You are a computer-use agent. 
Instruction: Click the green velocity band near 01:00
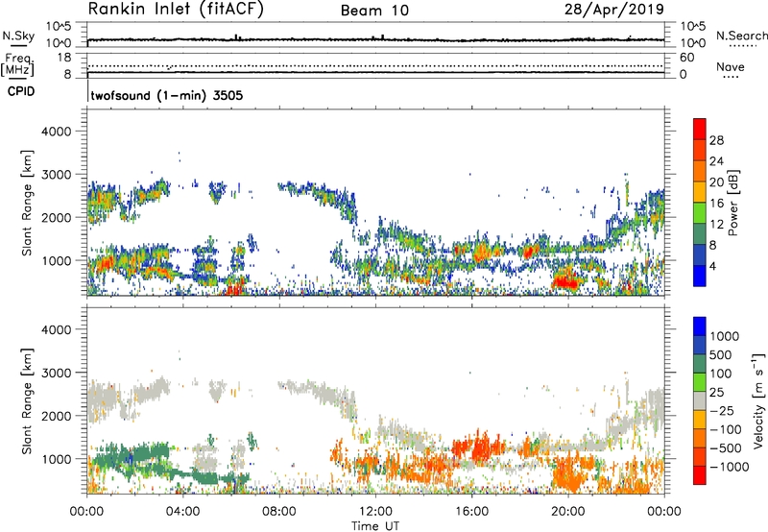(x=132, y=455)
